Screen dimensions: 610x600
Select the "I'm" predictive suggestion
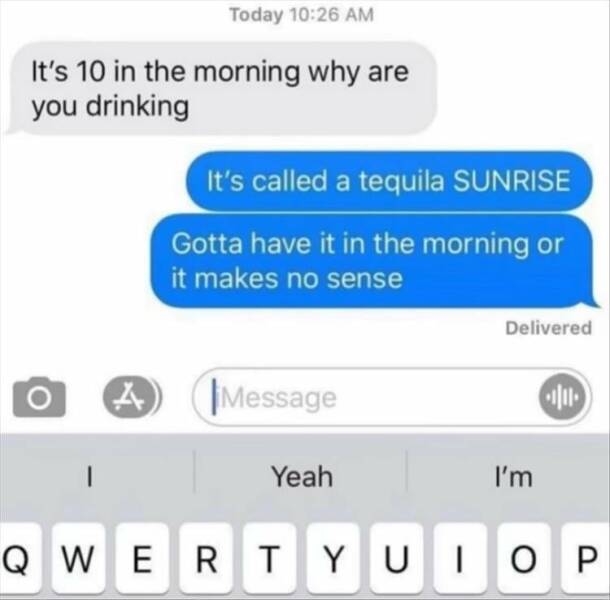point(513,477)
